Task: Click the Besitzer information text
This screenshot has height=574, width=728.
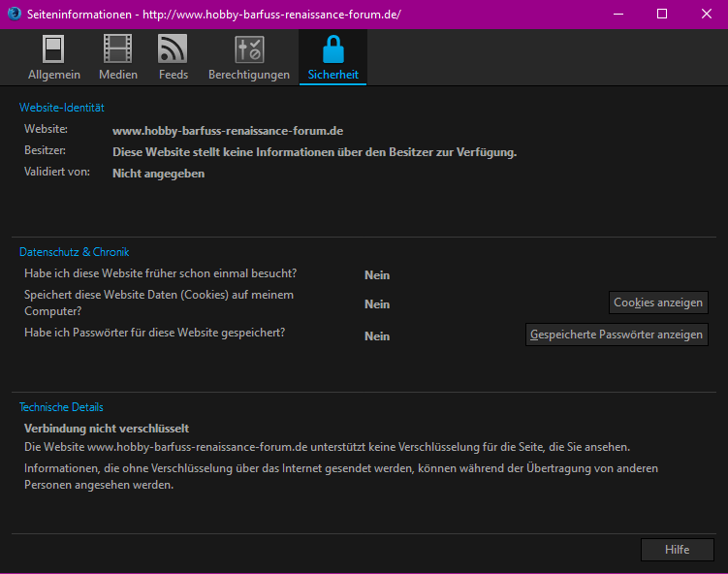Action: tap(314, 152)
